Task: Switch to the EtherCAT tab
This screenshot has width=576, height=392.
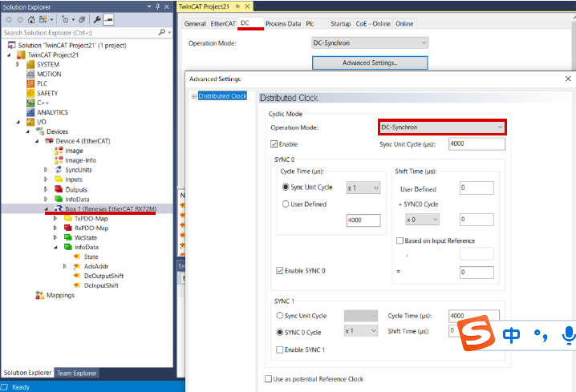Action: pyautogui.click(x=223, y=23)
